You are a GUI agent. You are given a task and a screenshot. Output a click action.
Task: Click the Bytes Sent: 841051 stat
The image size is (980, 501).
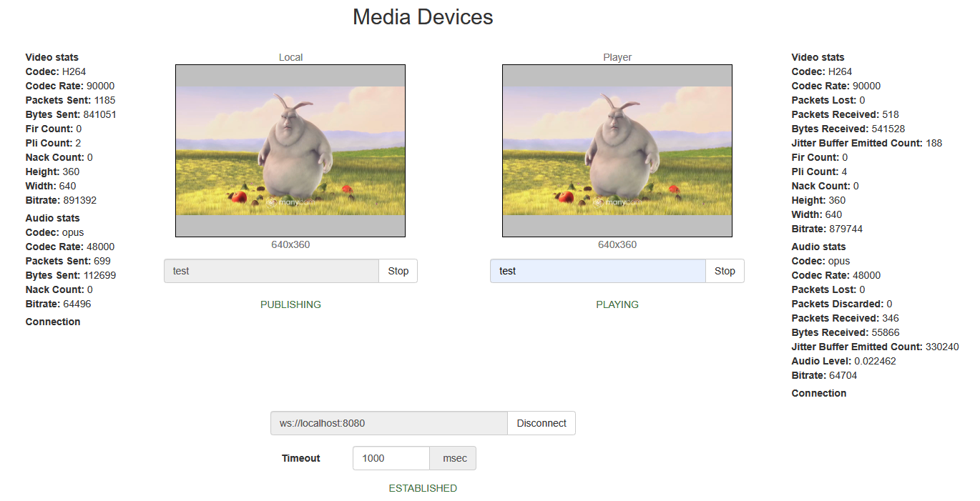click(x=71, y=114)
